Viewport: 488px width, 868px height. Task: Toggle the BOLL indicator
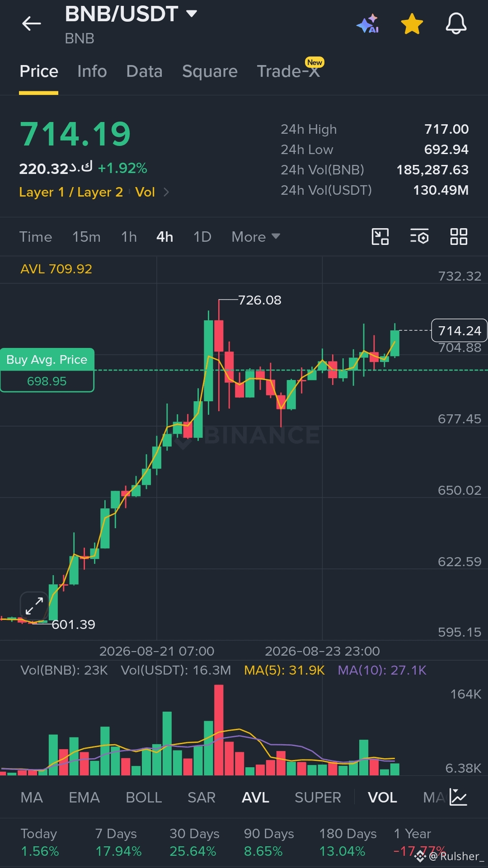[144, 798]
